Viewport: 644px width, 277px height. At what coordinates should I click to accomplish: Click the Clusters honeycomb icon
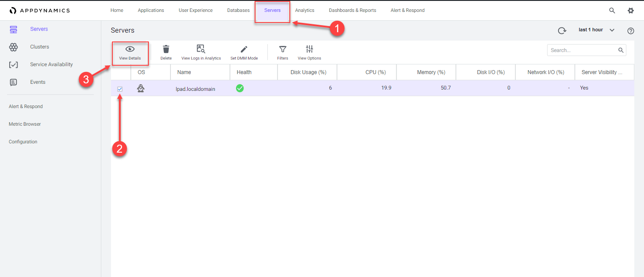(x=14, y=47)
